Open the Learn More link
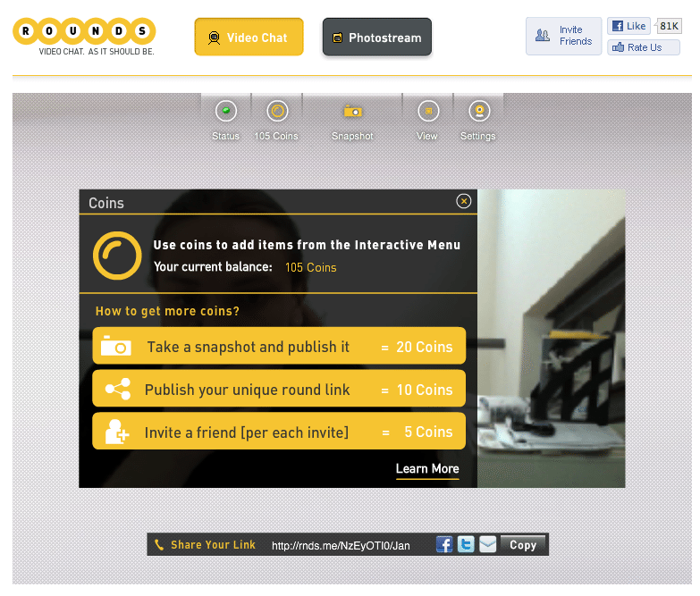 tap(427, 469)
